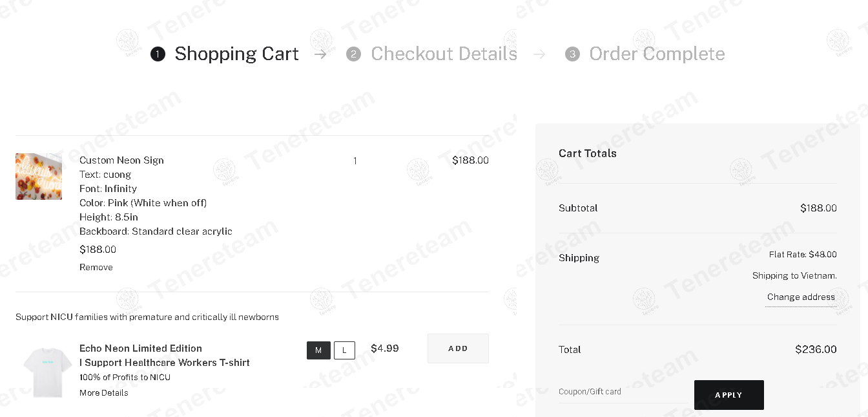Open the white T-shirt product image
Image resolution: width=868 pixels, height=417 pixels.
click(47, 372)
